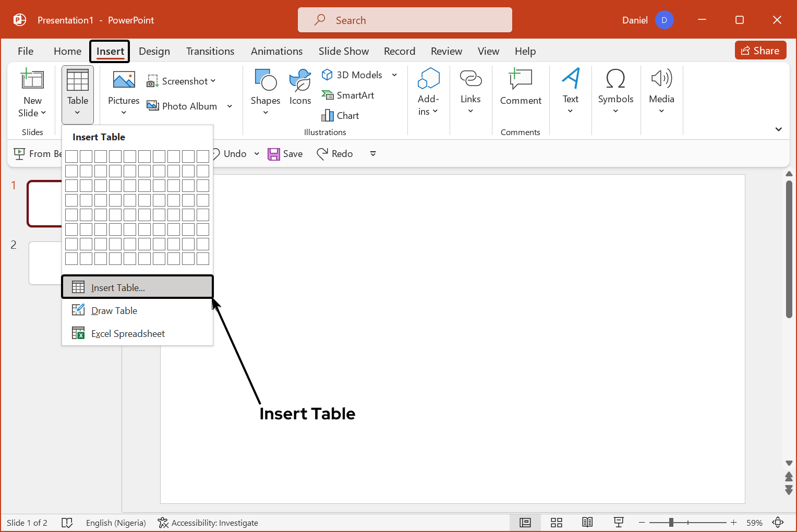Open the 3D Models dropdown arrow
This screenshot has width=797, height=532.
pos(394,75)
